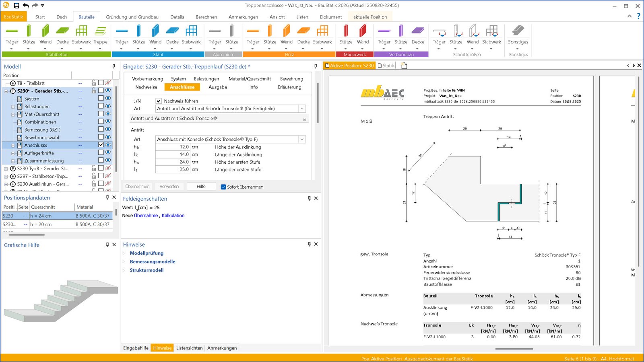Open the Antritt Art connection dropdown
The height and width of the screenshot is (362, 644).
(301, 140)
